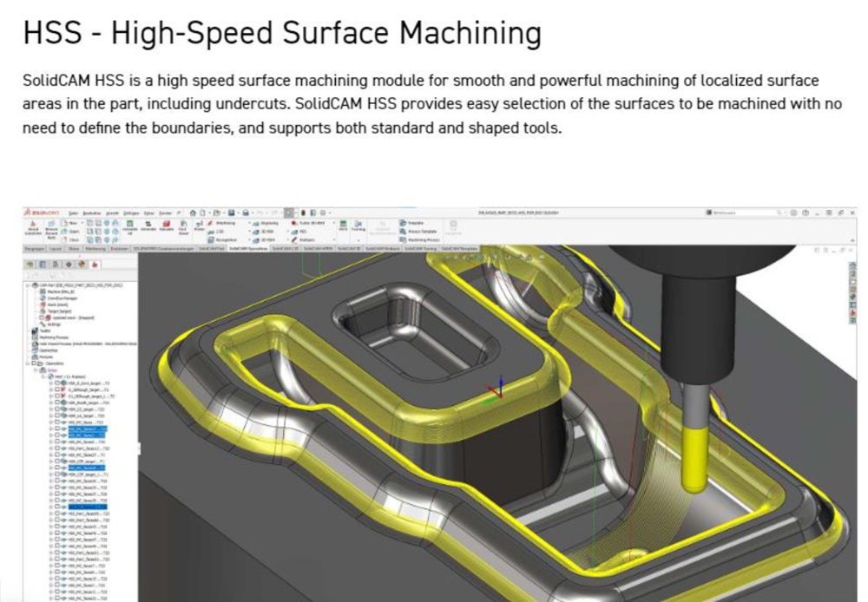Click the Home icon in the quick-access bar
Viewport: 868px width, 602px height.
coord(193,213)
